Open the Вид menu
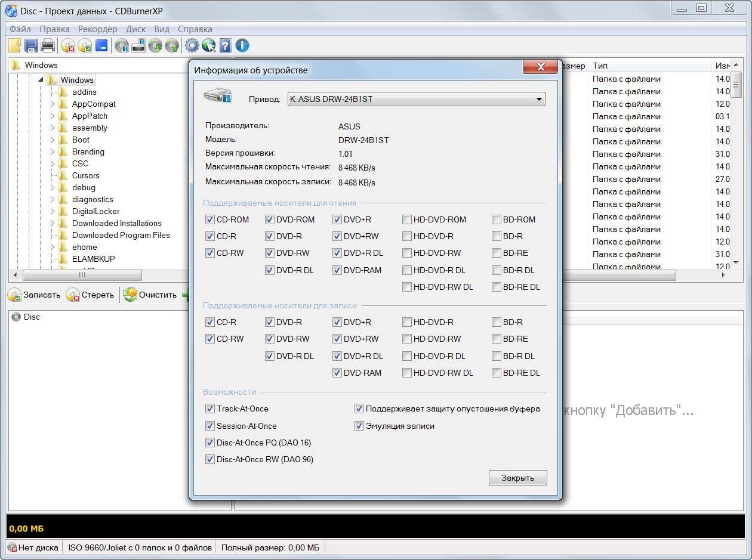 click(162, 29)
